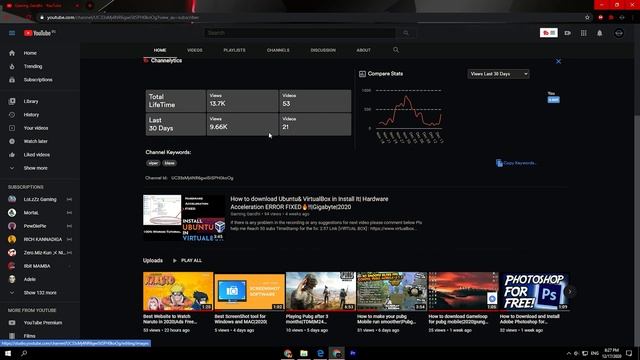This screenshot has width=640, height=360.
Task: Open pubg mobile run smoother thumbnail
Action: pos(392,291)
